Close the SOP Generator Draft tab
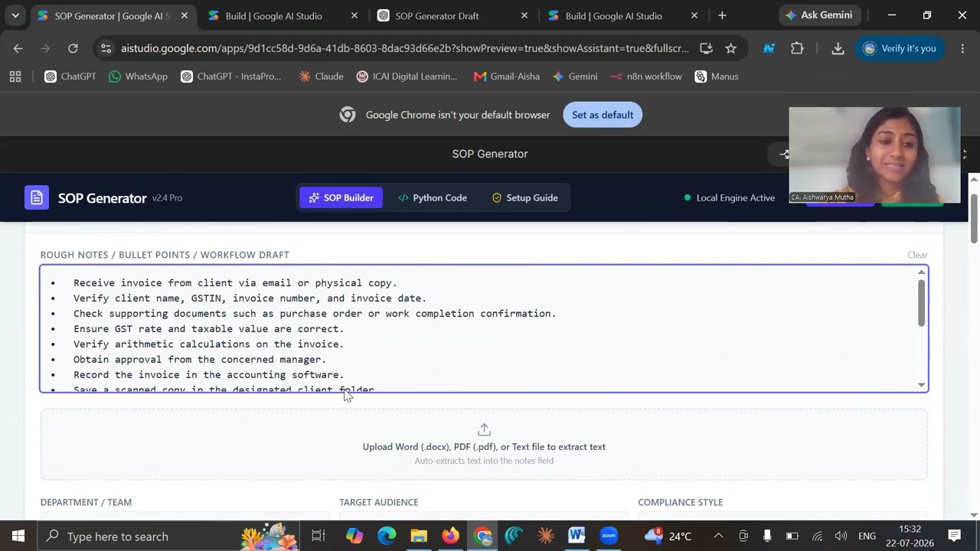 click(524, 15)
